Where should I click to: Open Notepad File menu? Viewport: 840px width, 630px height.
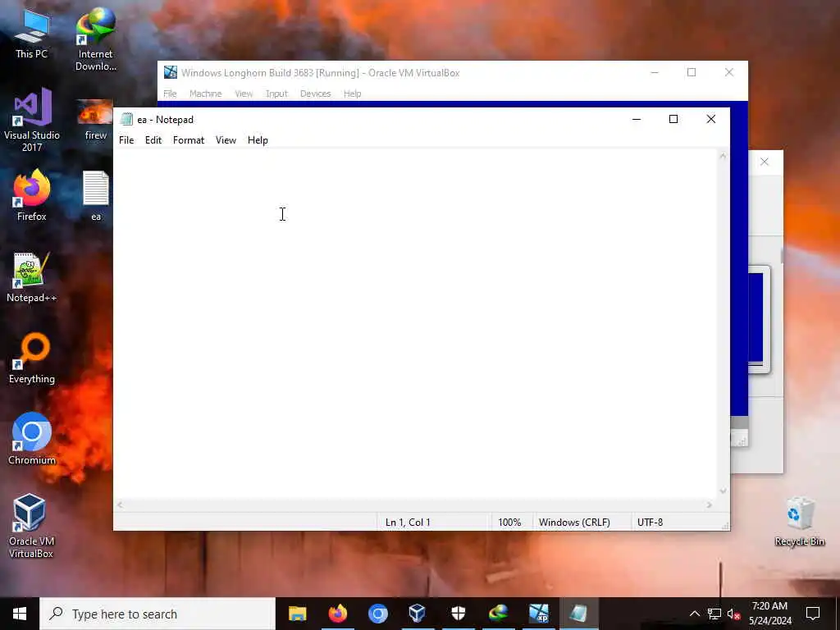pyautogui.click(x=126, y=140)
